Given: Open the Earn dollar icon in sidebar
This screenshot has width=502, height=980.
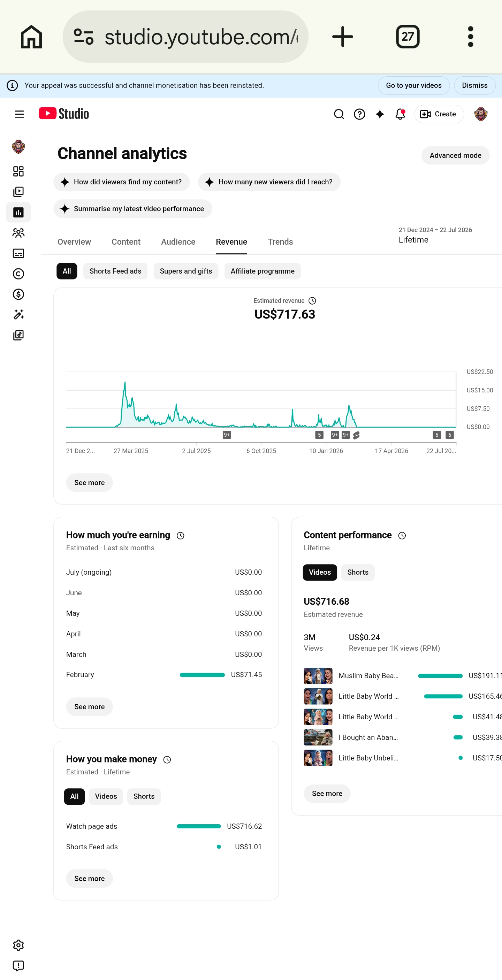Looking at the screenshot, I should [x=18, y=294].
